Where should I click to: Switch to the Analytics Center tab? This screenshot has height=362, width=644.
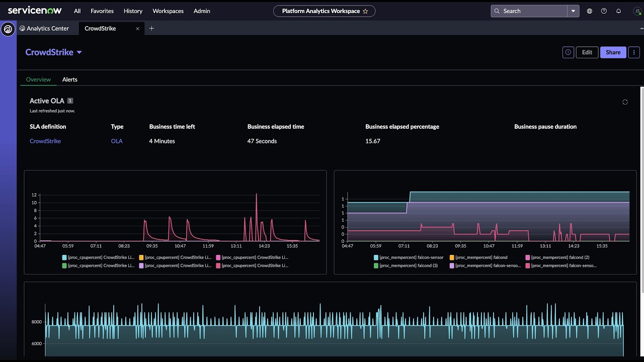44,29
